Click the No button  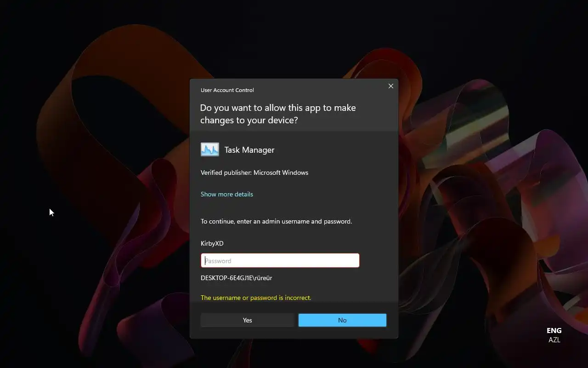pyautogui.click(x=342, y=320)
